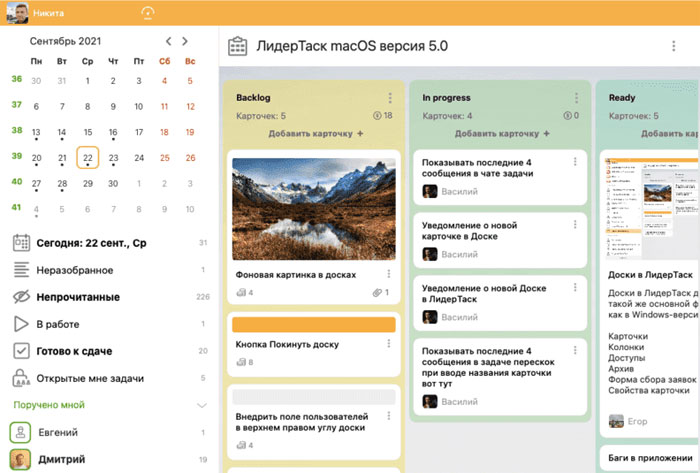The height and width of the screenshot is (473, 700).
Task: Open menu of Кнопка Покинуть доску card
Action: [389, 343]
